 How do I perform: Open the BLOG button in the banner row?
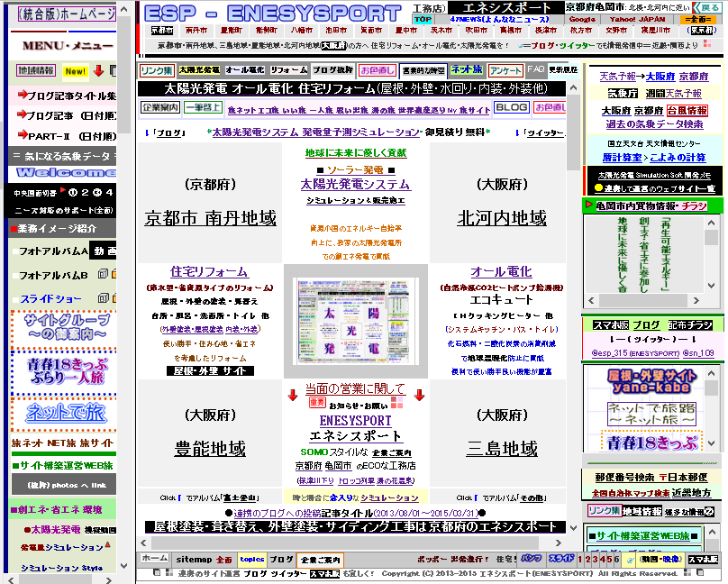pyautogui.click(x=512, y=107)
